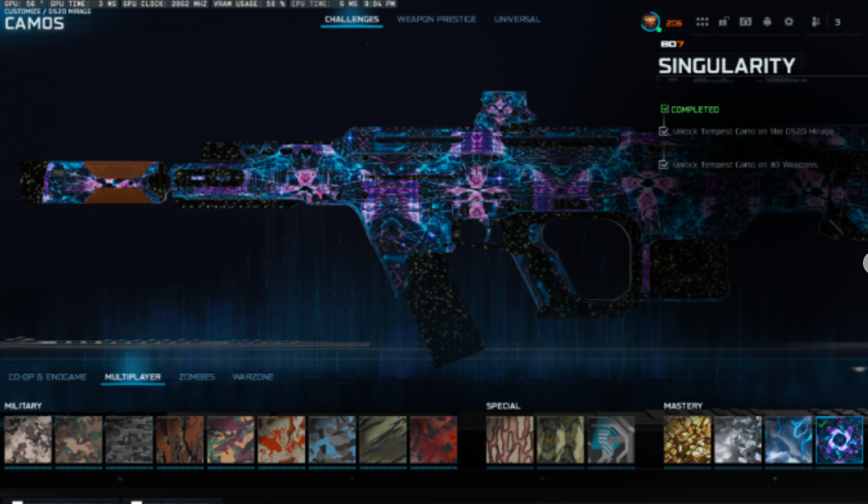
Task: Switch to the Weapon Prestige tab
Action: 437,20
